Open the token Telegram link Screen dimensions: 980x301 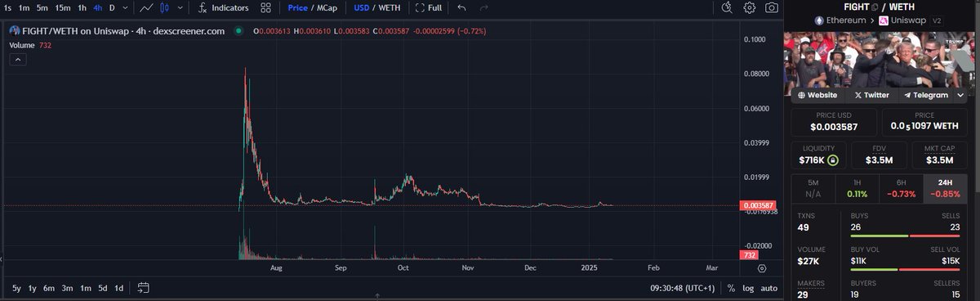926,95
